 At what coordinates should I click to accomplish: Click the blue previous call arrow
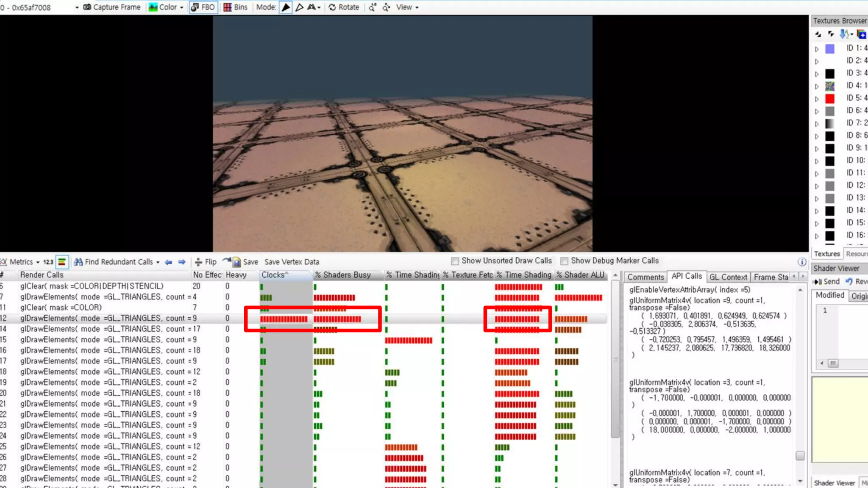pyautogui.click(x=168, y=262)
